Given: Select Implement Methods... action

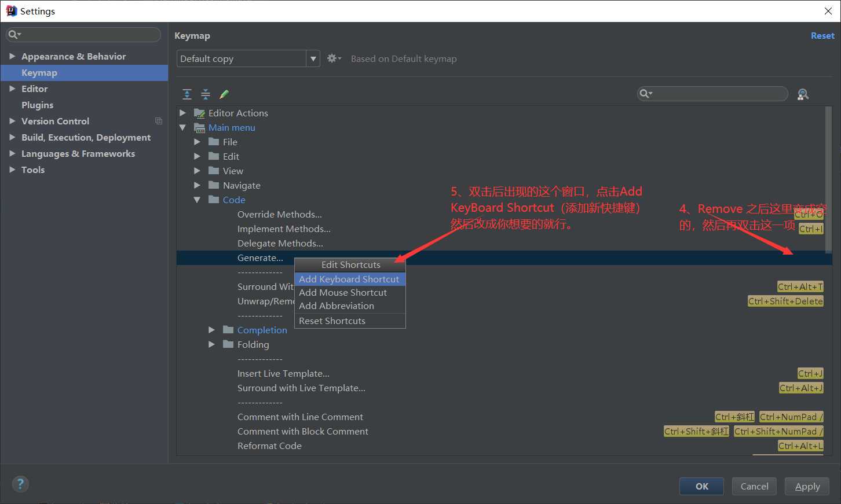Looking at the screenshot, I should (284, 229).
